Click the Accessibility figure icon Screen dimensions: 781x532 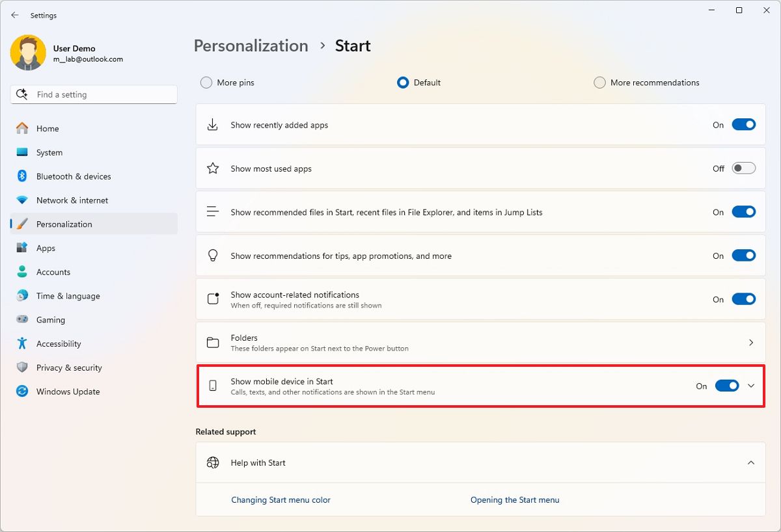pyautogui.click(x=22, y=343)
